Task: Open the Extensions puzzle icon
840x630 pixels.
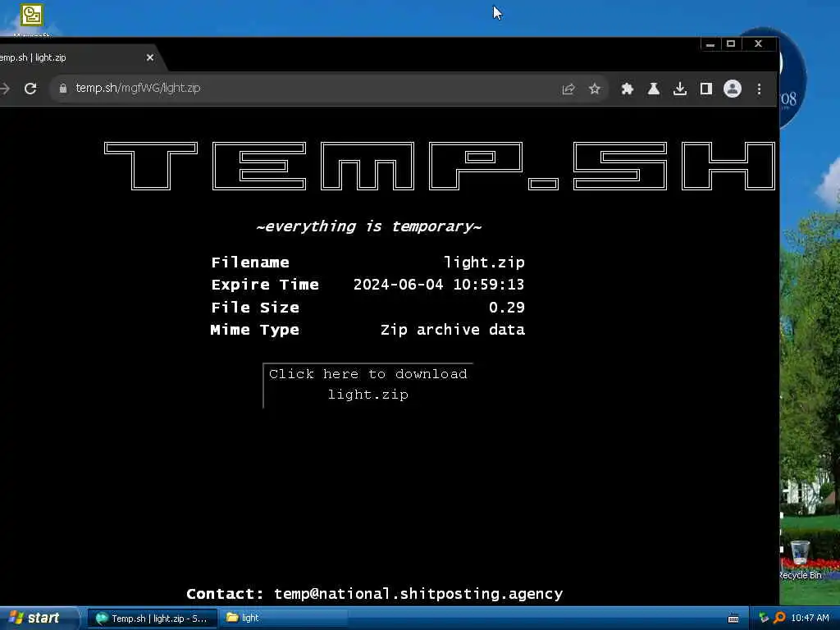Action: [627, 89]
